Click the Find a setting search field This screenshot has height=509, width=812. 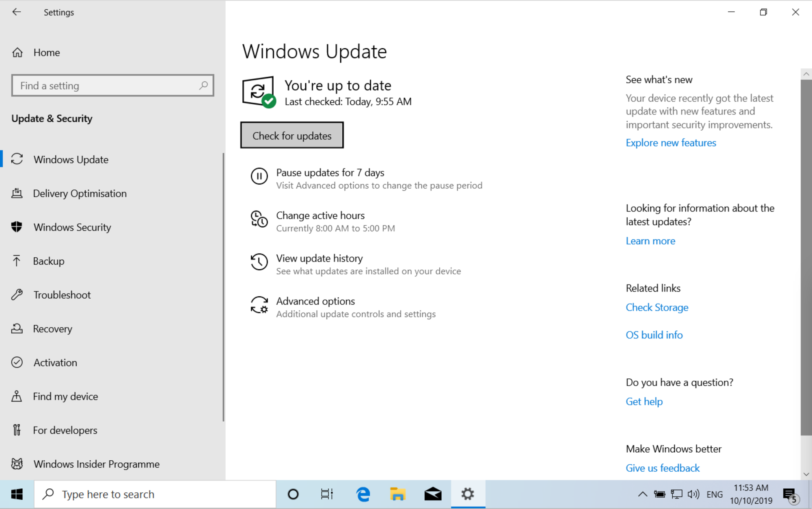pyautogui.click(x=113, y=85)
